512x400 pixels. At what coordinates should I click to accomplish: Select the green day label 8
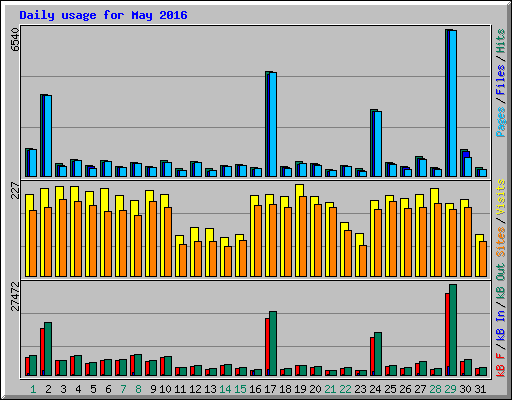[x=138, y=389]
